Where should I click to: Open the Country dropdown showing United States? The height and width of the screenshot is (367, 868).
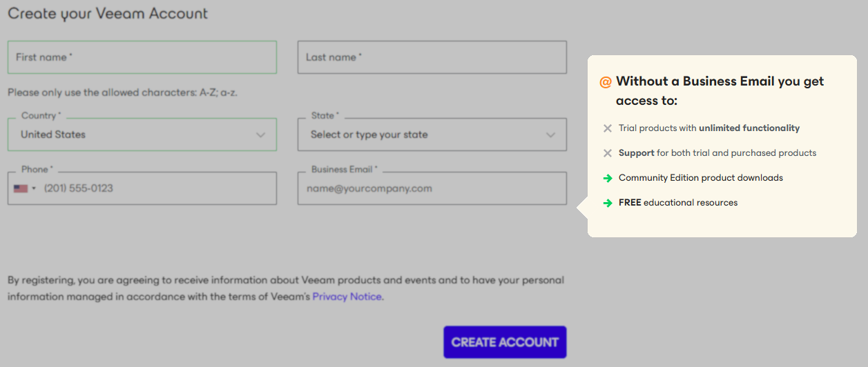click(x=142, y=135)
